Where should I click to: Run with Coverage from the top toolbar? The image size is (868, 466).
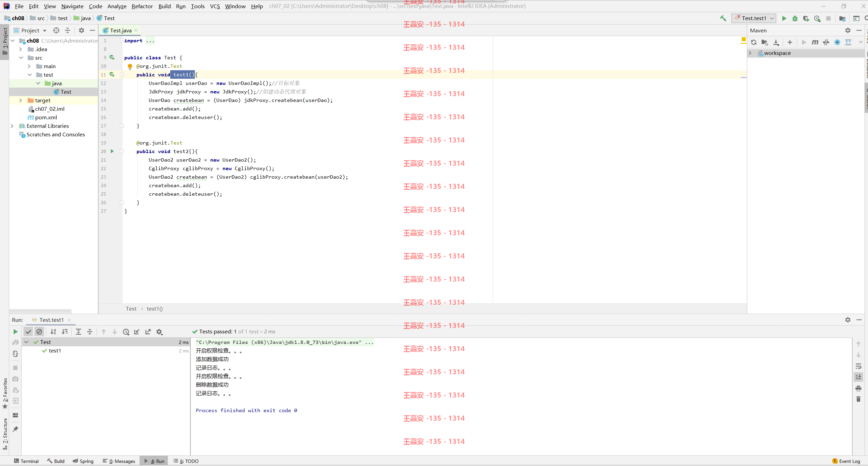click(x=806, y=18)
